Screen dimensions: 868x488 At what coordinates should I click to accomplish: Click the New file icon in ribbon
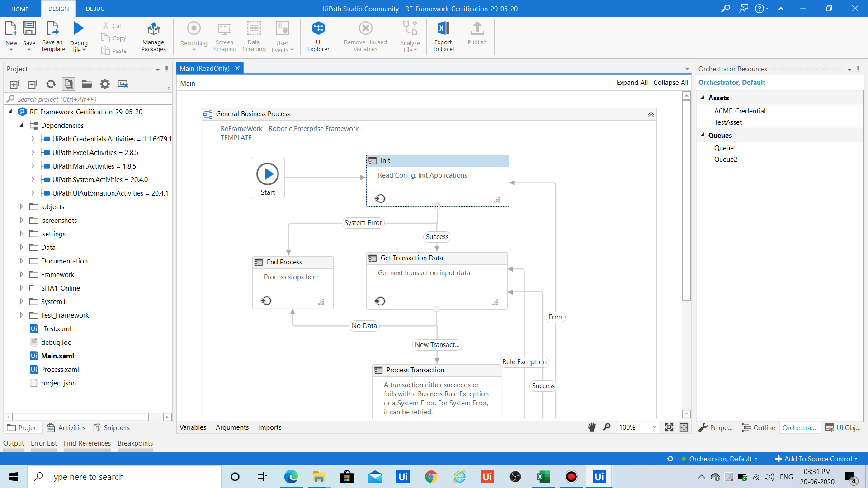click(x=11, y=29)
